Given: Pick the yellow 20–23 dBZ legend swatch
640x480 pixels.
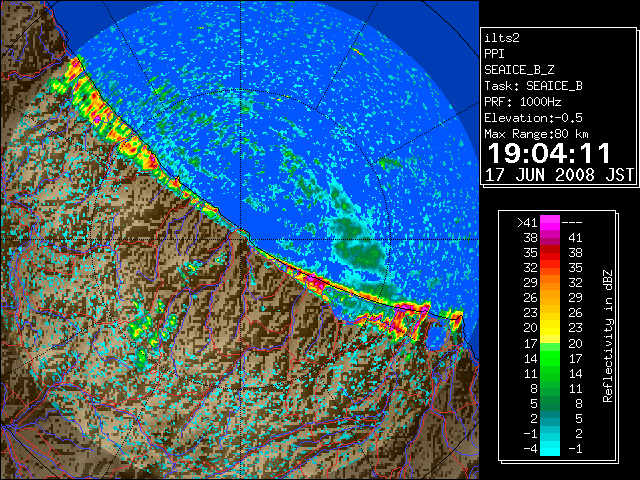Looking at the screenshot, I should (550, 328).
